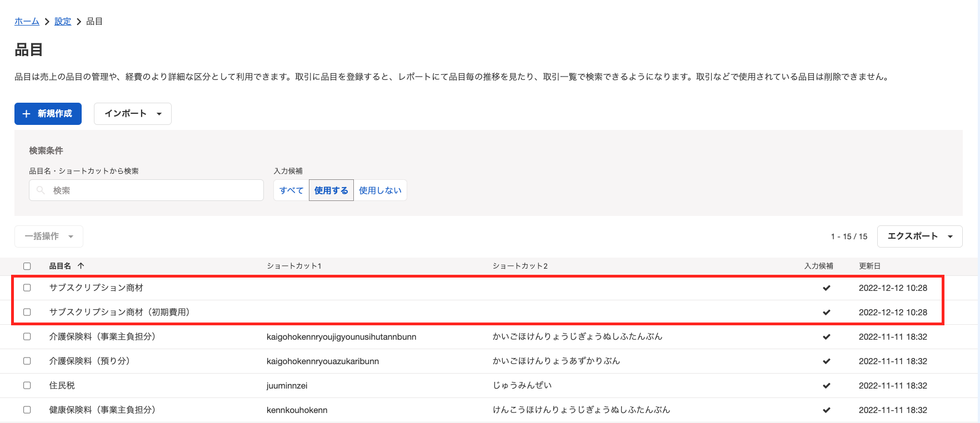Click checkmark in サブスクリプション商材（初期費用）row
The height and width of the screenshot is (423, 980).
(x=826, y=313)
